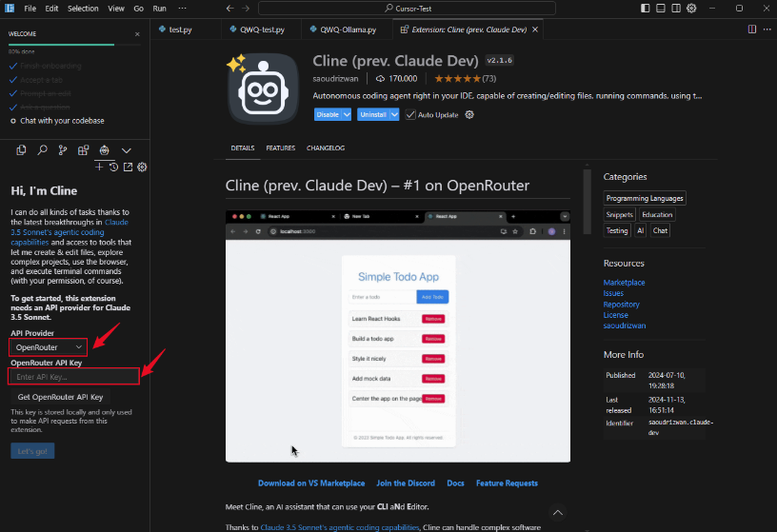Toggle bottom panel layout button in title bar
This screenshot has height=532, width=777.
click(663, 8)
